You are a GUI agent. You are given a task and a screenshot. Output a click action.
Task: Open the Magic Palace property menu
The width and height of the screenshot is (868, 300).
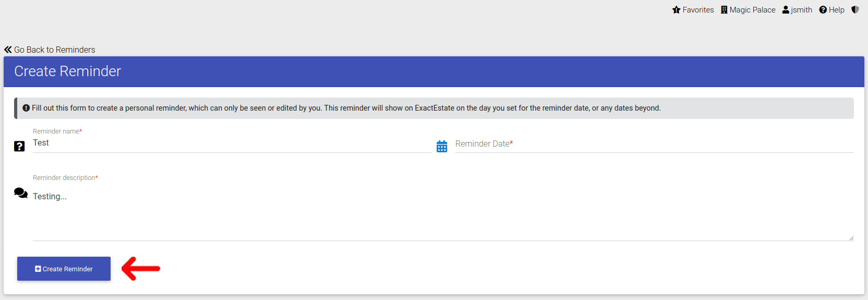click(x=748, y=10)
